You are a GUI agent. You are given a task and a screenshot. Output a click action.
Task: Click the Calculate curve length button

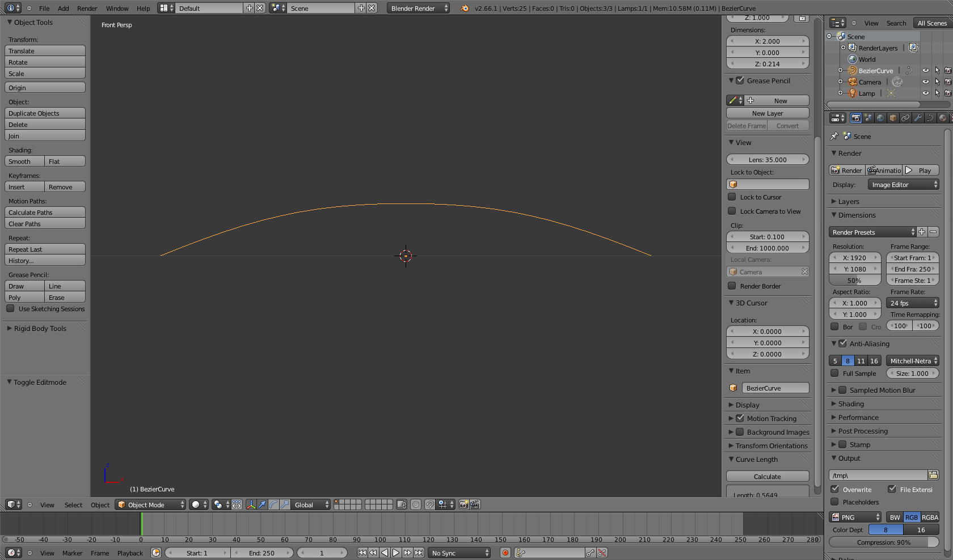coord(768,476)
